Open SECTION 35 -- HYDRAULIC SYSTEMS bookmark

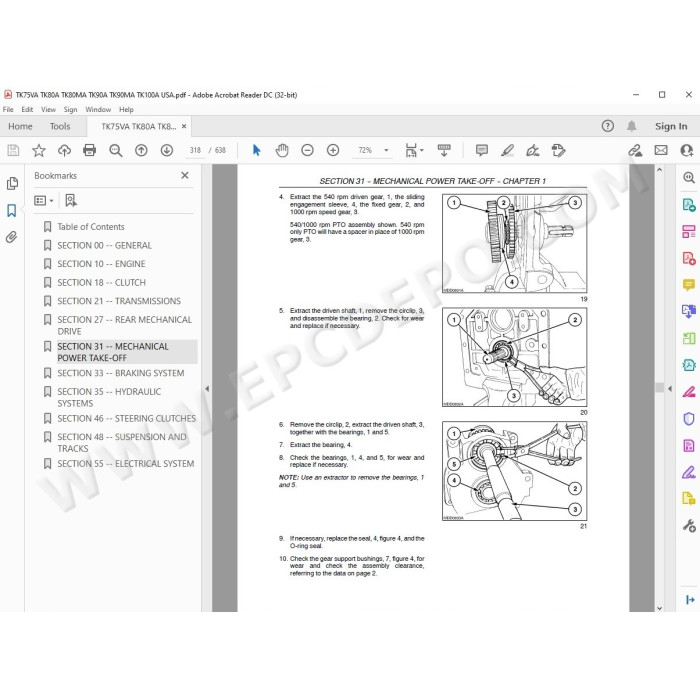109,397
